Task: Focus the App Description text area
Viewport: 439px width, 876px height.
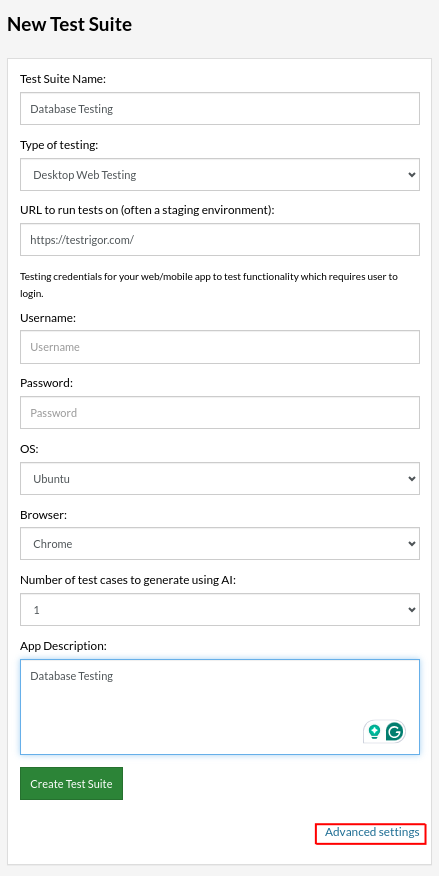Action: pos(220,707)
